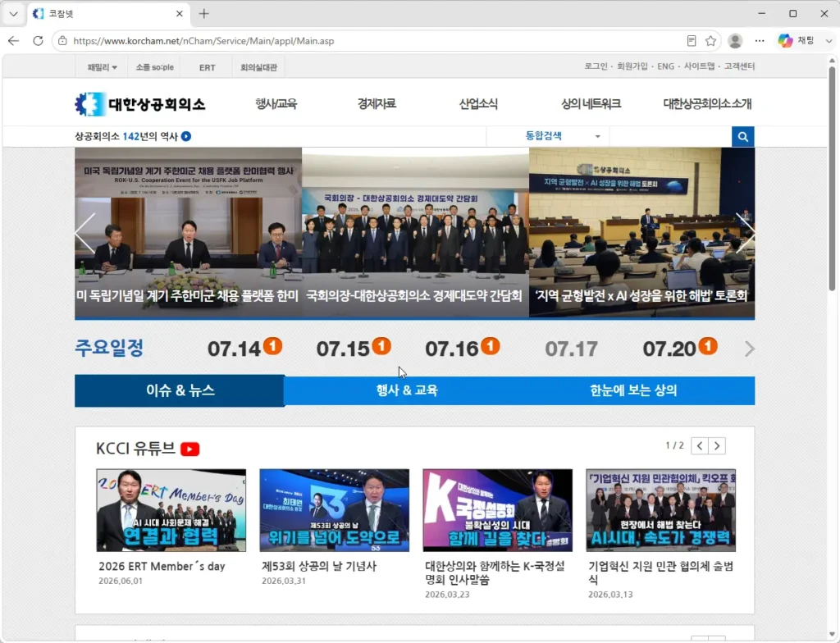Screen dimensions: 840x643
Task: Open the 사이트맵 link
Action: pyautogui.click(x=699, y=66)
